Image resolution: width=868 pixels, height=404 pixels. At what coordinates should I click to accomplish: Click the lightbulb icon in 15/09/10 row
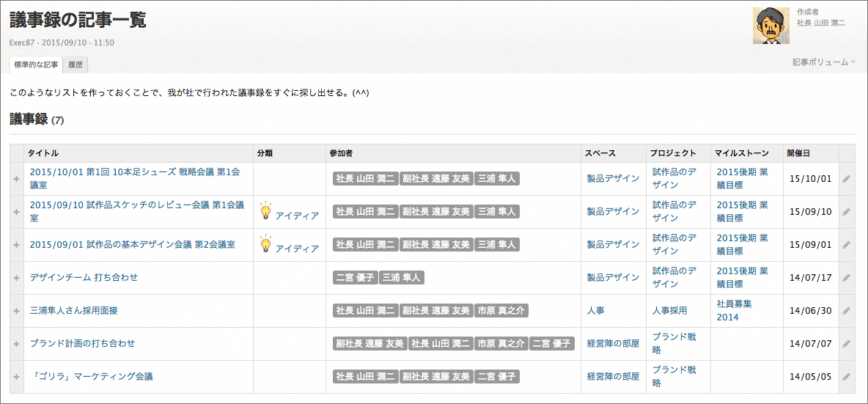pyautogui.click(x=266, y=212)
